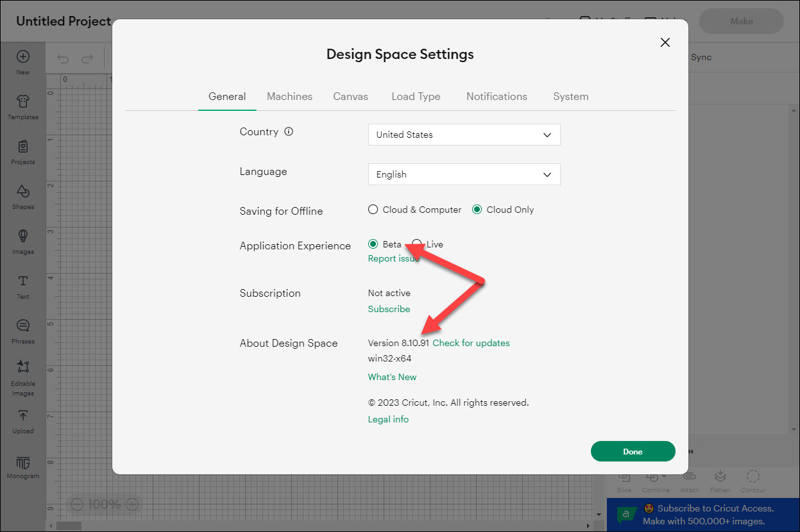Image resolution: width=800 pixels, height=532 pixels.
Task: Open the Images library
Action: pyautogui.click(x=23, y=242)
